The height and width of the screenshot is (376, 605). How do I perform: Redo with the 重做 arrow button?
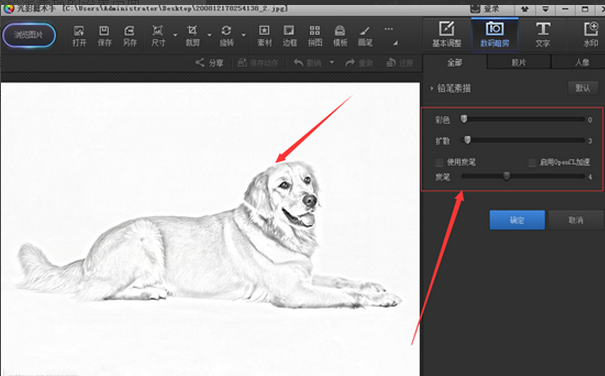point(359,63)
